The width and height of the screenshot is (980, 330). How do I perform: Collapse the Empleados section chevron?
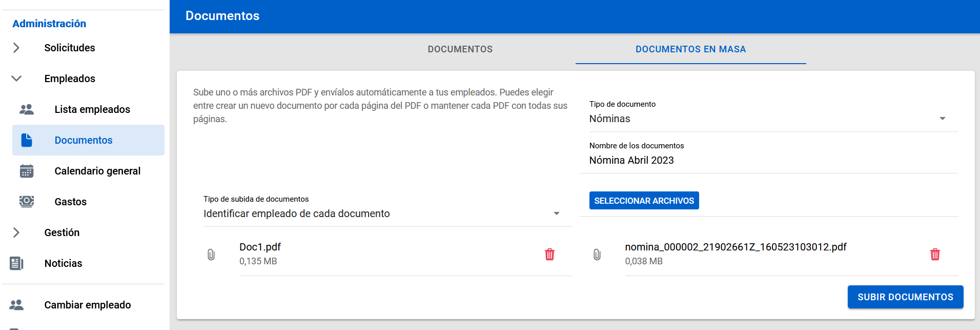click(x=16, y=79)
